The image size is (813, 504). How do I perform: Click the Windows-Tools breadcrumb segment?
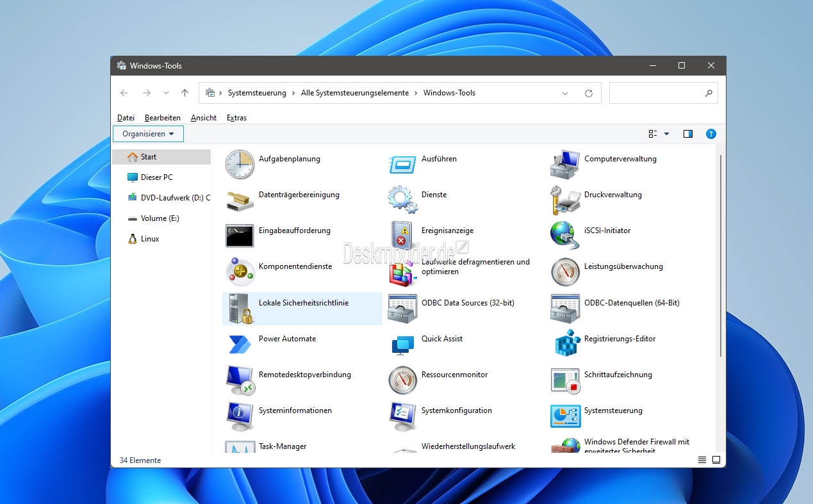(449, 93)
